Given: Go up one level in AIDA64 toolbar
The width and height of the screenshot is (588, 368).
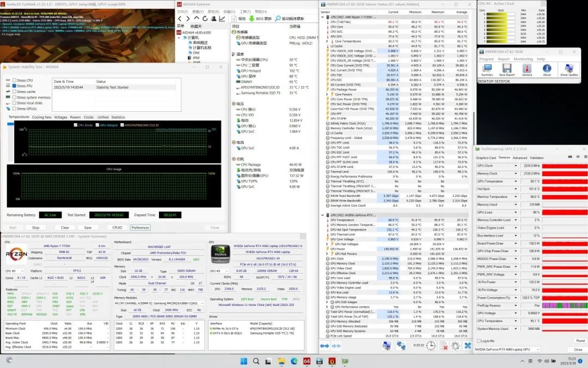Looking at the screenshot, I should coord(197,19).
